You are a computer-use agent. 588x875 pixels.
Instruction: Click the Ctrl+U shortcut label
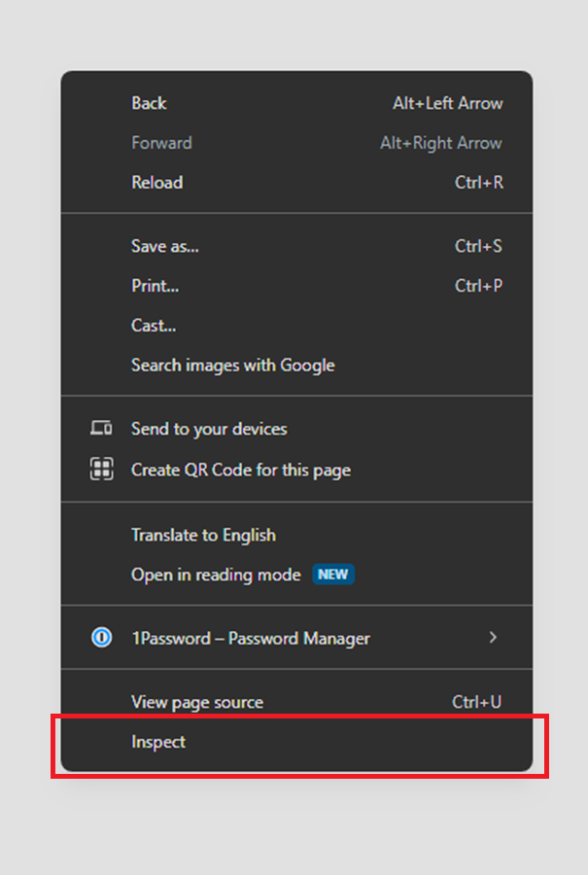click(x=476, y=701)
